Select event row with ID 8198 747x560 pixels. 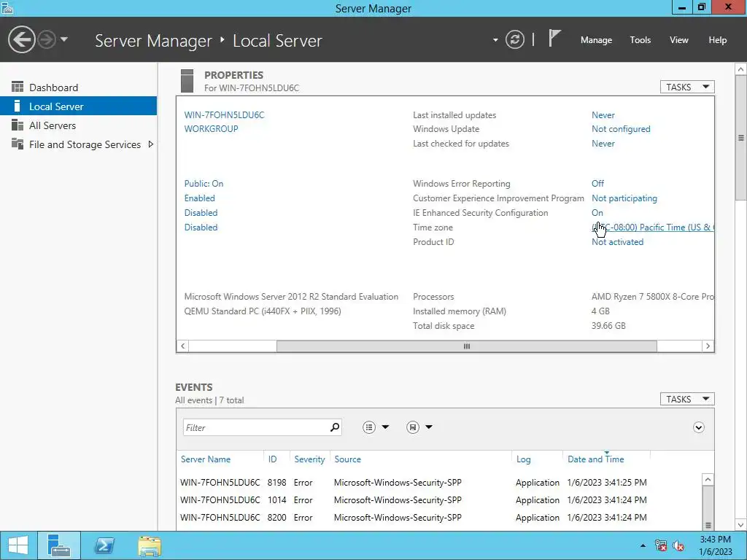(x=438, y=483)
